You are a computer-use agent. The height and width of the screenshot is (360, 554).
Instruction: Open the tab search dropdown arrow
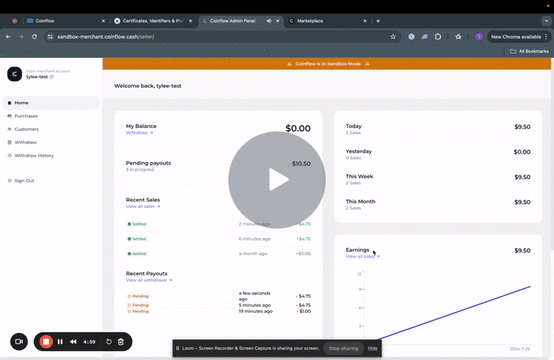click(x=546, y=21)
